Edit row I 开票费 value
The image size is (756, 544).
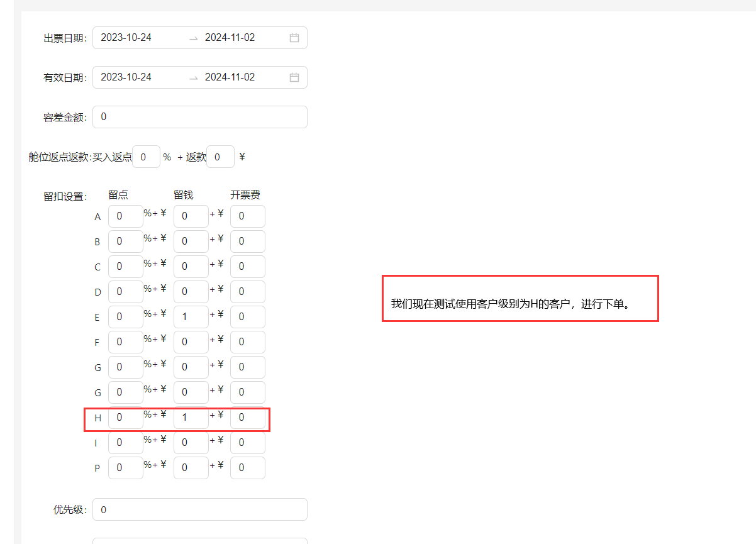248,443
